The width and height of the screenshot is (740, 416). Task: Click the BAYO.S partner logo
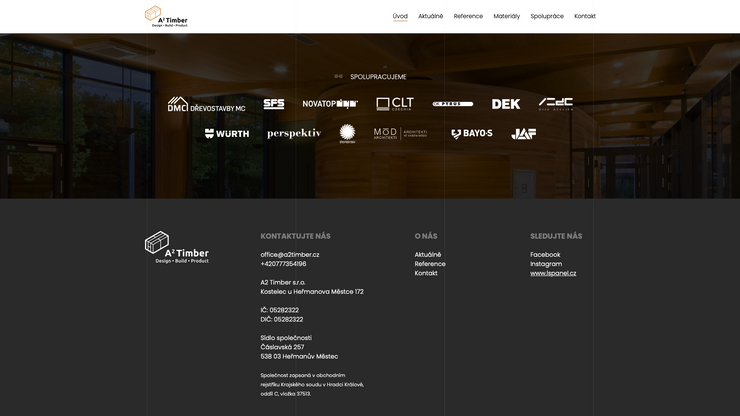[x=472, y=134]
